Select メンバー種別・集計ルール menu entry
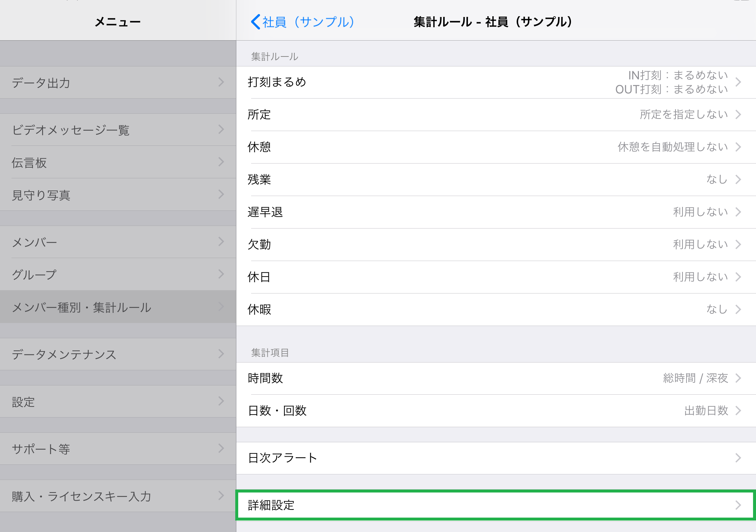 [118, 307]
